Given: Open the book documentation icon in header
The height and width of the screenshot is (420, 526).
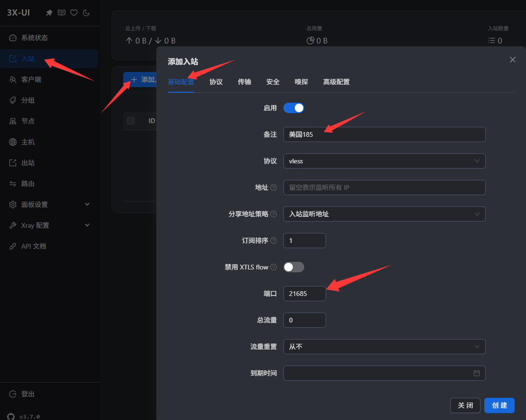Looking at the screenshot, I should pos(62,13).
